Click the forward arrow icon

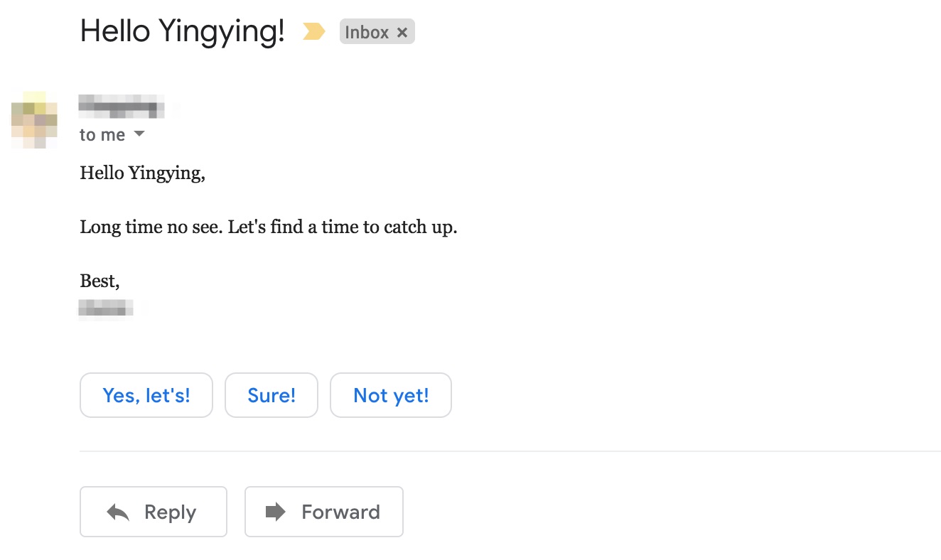[275, 512]
